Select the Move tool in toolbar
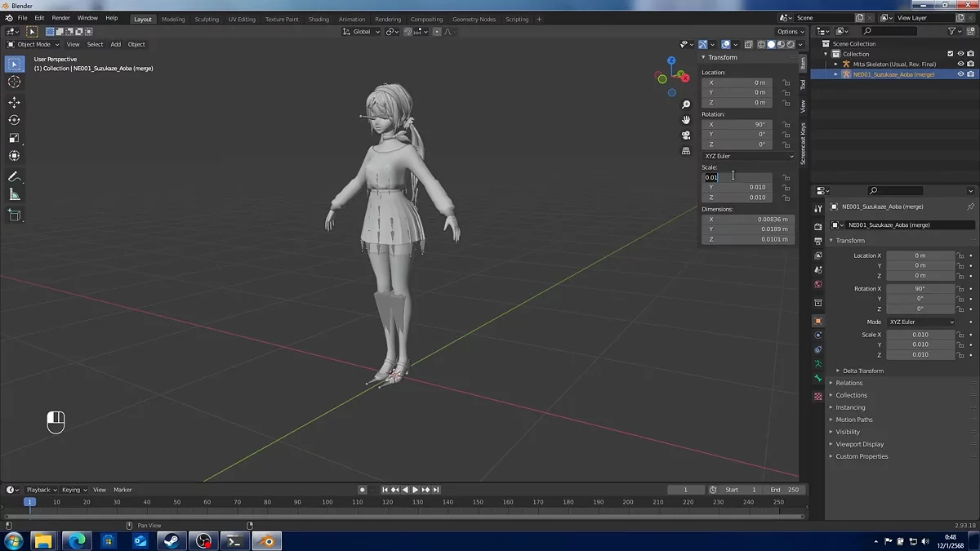Viewport: 980px width, 551px height. click(x=14, y=102)
